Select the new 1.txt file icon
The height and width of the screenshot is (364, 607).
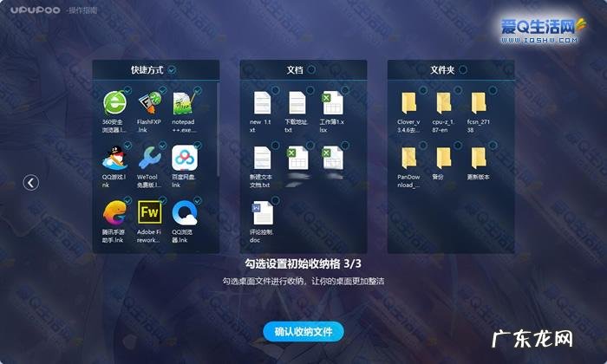click(x=262, y=103)
